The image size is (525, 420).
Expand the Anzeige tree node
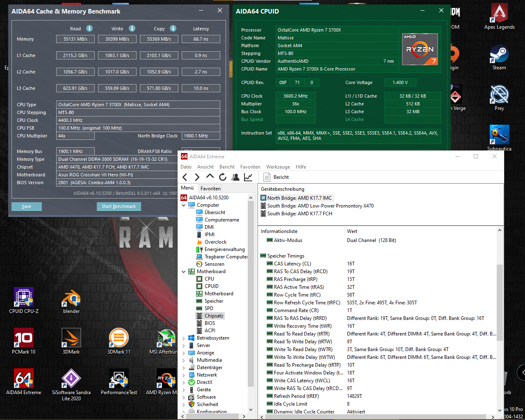pyautogui.click(x=184, y=353)
